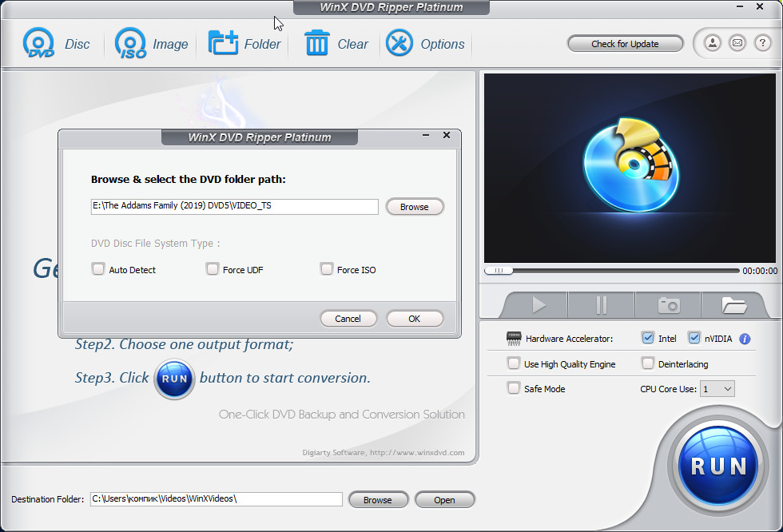The height and width of the screenshot is (532, 783).
Task: Open the snapshot folder icon
Action: tap(733, 305)
